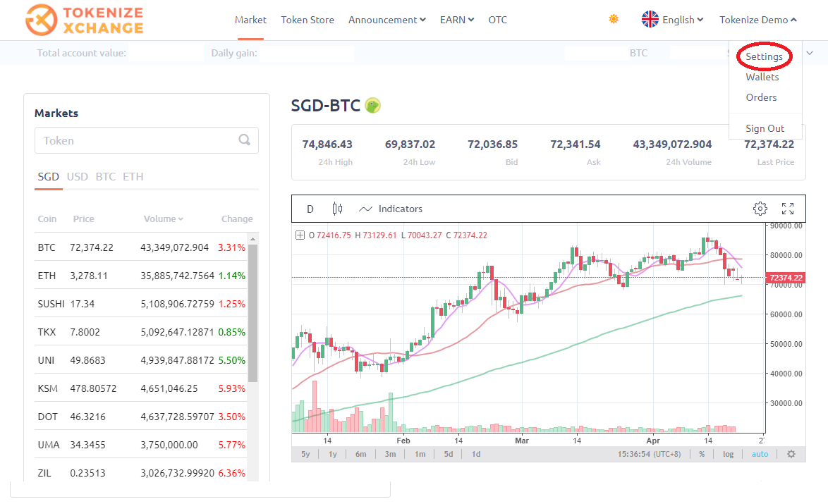Click the 72374.22 price label on chart axis

pyautogui.click(x=785, y=278)
